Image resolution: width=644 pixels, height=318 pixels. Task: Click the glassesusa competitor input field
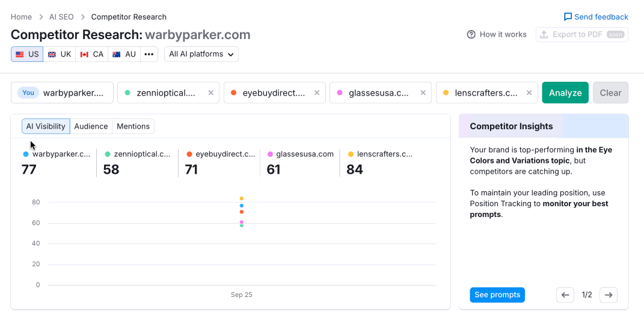point(381,93)
